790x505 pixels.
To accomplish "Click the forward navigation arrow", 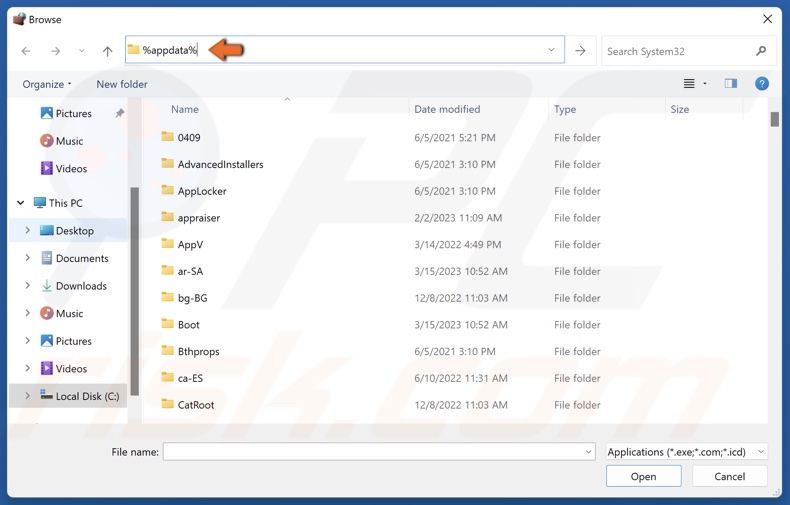I will tap(55, 51).
